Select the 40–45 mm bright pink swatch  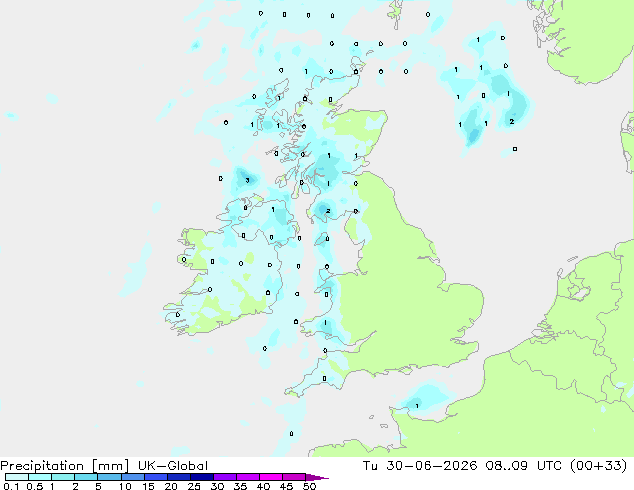(x=271, y=477)
